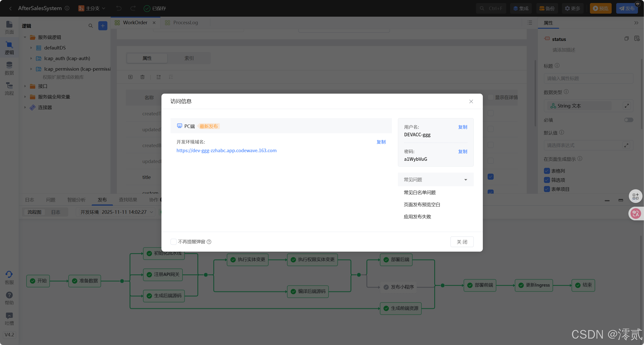Open the 主分支 branch dropdown
The width and height of the screenshot is (644, 345).
click(x=92, y=8)
